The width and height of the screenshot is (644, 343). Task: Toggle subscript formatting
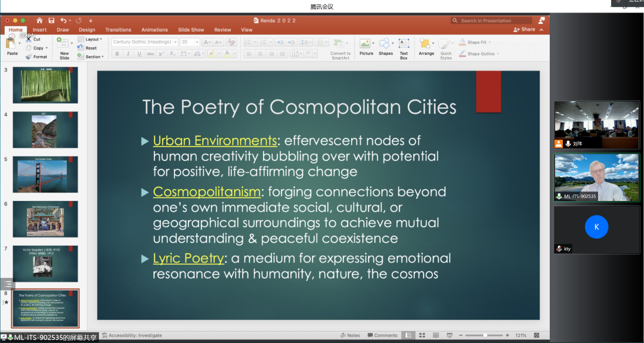tap(172, 54)
